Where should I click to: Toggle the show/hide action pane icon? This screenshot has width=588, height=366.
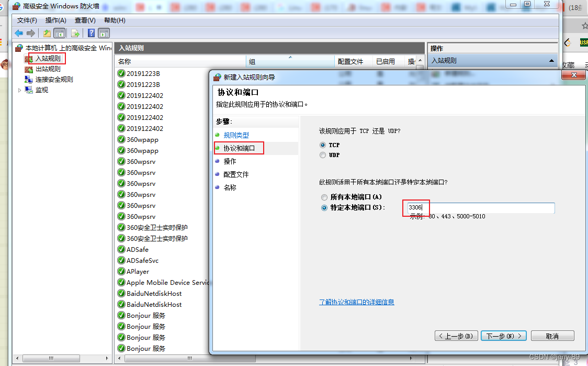[104, 34]
